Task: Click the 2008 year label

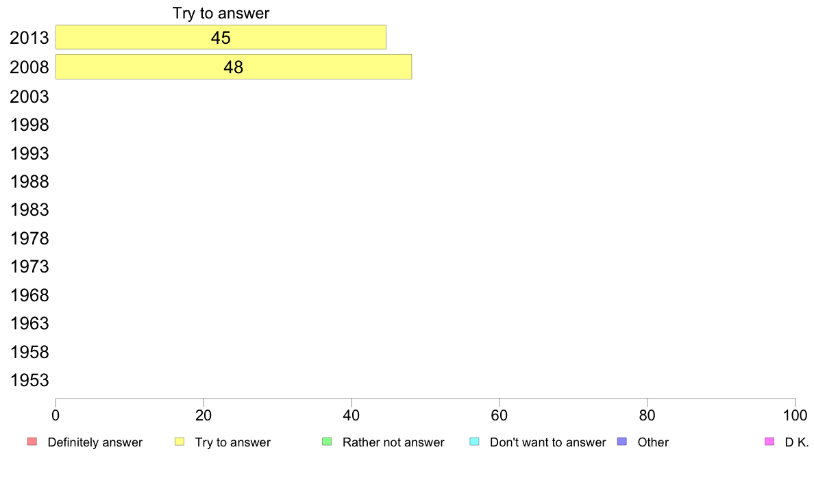Action: (x=29, y=68)
